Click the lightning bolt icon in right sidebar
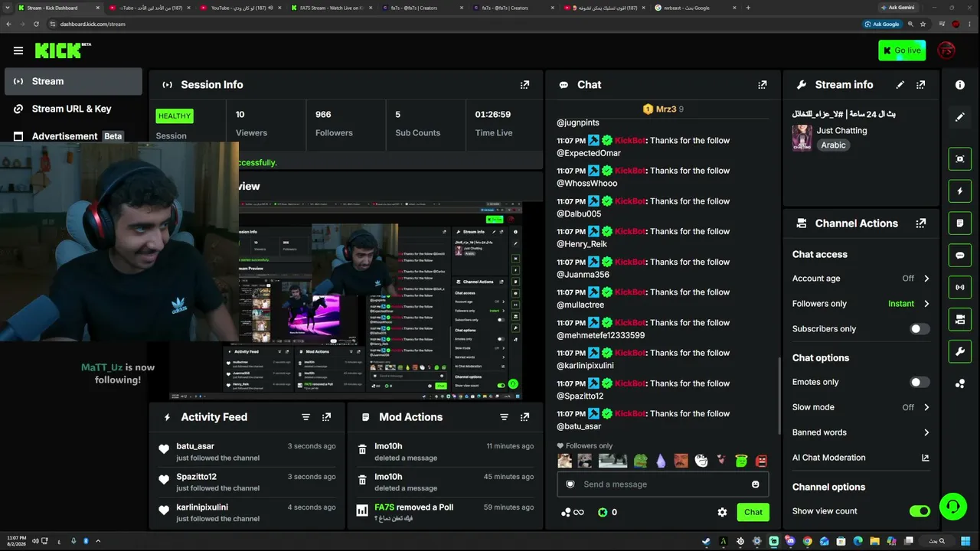 [960, 191]
